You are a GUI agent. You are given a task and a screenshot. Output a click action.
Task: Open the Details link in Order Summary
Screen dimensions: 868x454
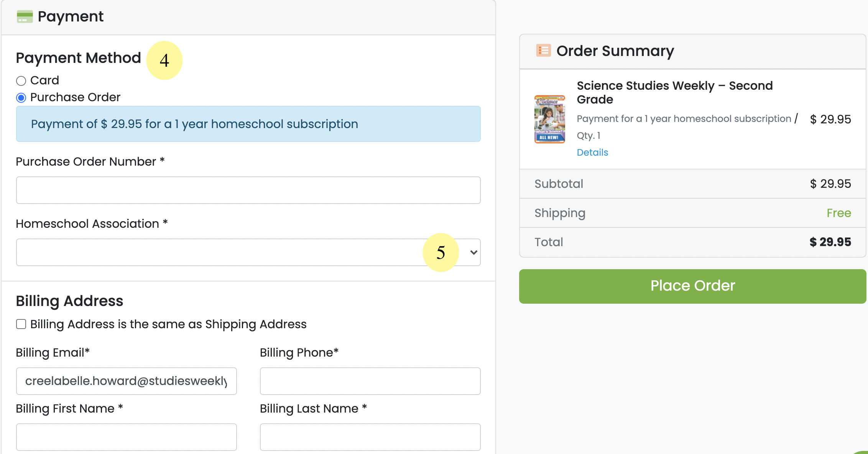(x=592, y=152)
